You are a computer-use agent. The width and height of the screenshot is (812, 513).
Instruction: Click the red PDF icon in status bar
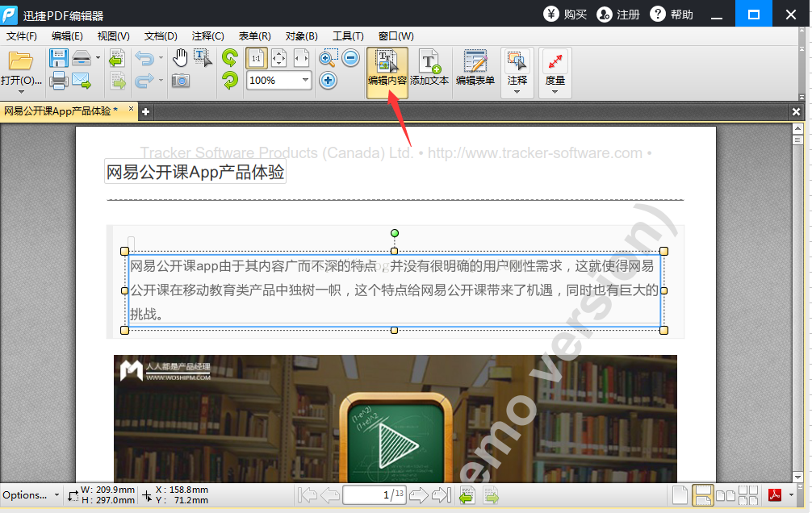point(775,495)
